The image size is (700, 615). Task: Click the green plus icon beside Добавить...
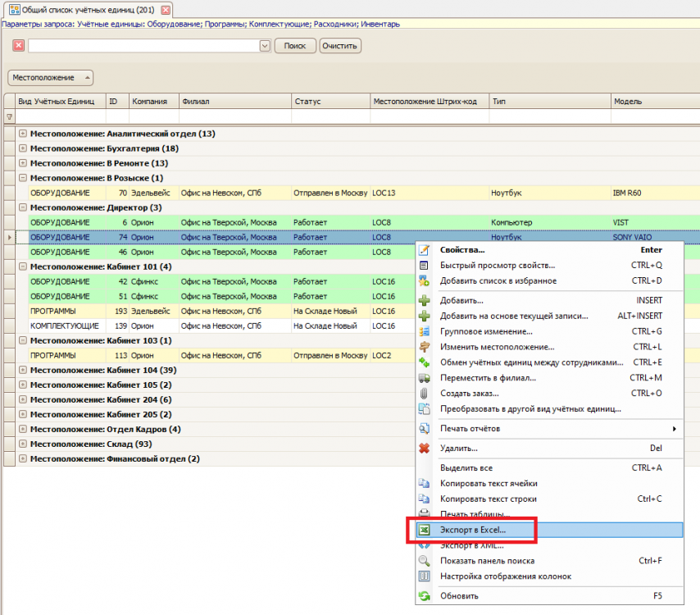[424, 301]
